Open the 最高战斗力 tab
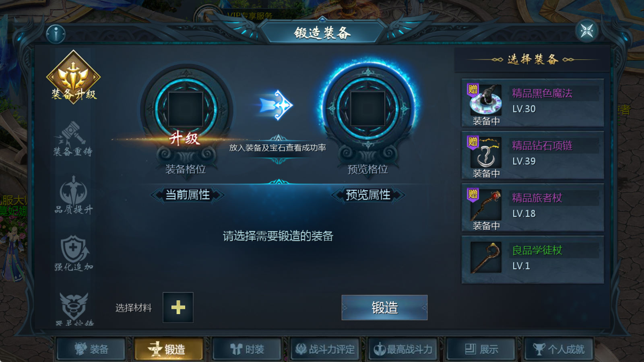This screenshot has width=644, height=362. [403, 349]
